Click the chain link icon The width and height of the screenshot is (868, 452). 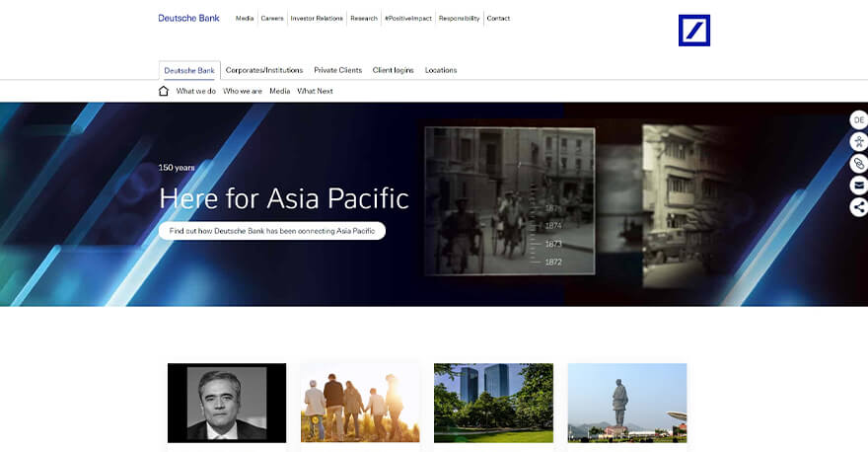(858, 163)
